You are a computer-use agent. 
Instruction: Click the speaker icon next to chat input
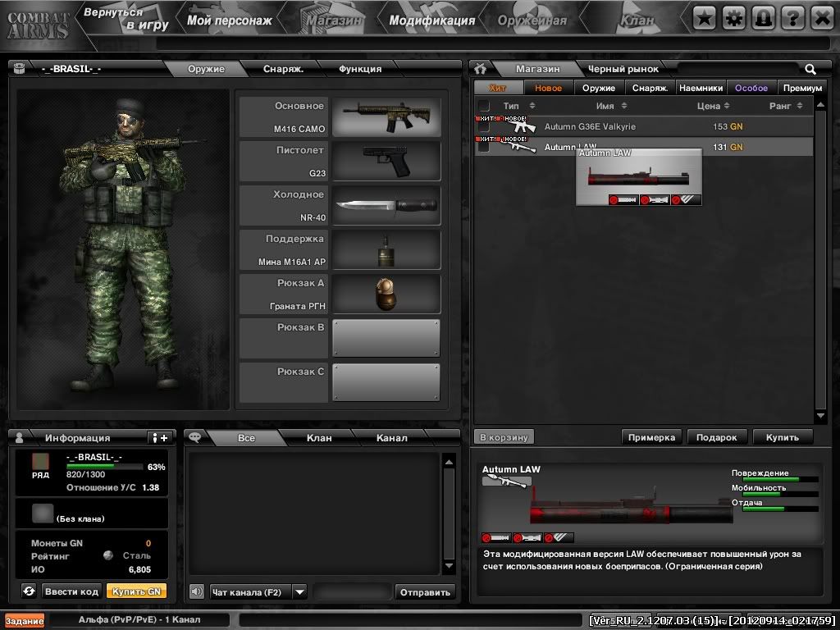click(198, 591)
